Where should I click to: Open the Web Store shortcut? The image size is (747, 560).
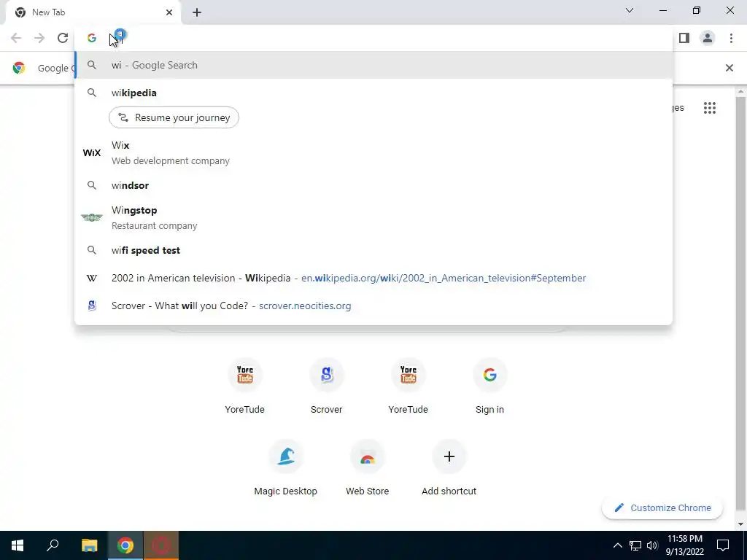[x=368, y=469]
